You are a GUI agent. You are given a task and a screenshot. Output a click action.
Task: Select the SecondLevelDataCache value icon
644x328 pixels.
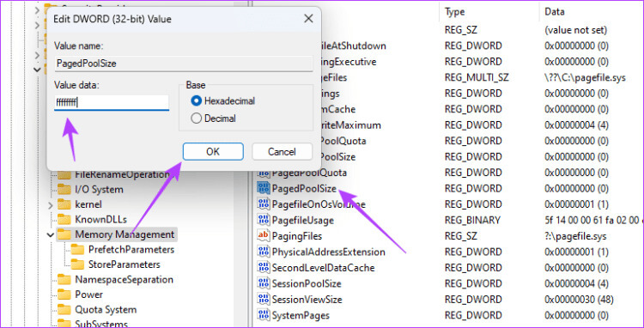(x=263, y=268)
